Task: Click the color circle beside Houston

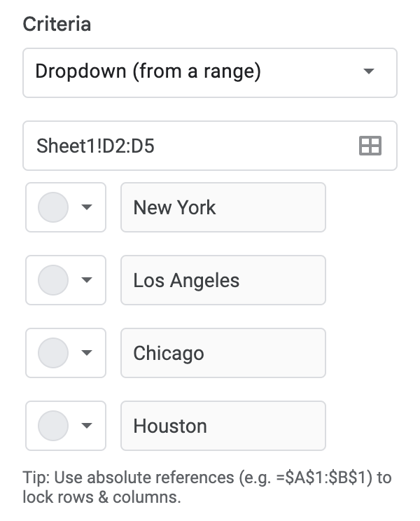Action: click(x=53, y=426)
